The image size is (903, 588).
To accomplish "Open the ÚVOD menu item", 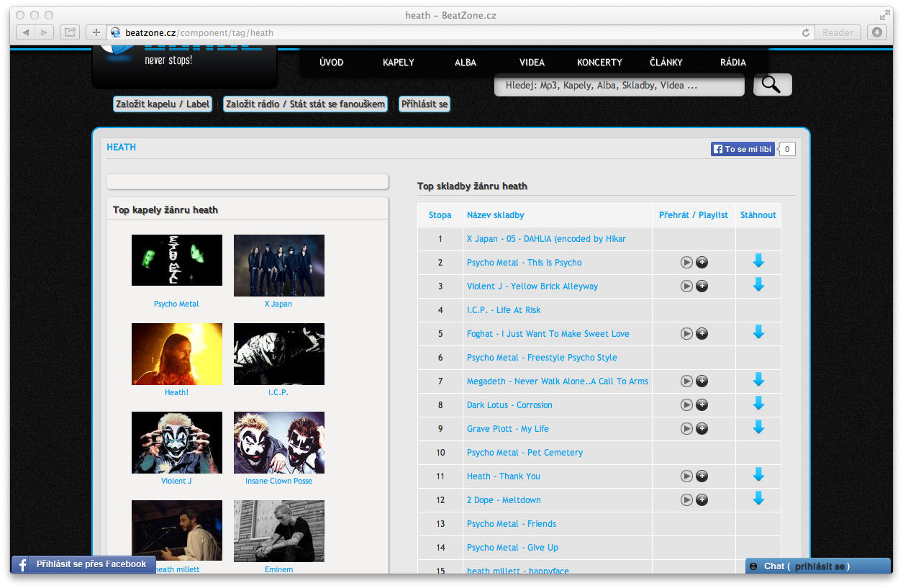I will (x=332, y=63).
